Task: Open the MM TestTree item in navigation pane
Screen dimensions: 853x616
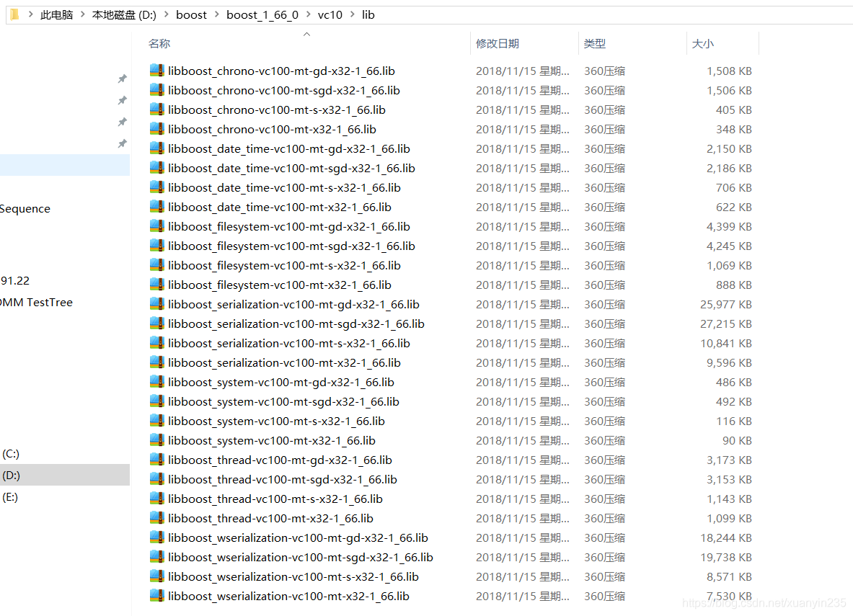Action: pyautogui.click(x=37, y=303)
